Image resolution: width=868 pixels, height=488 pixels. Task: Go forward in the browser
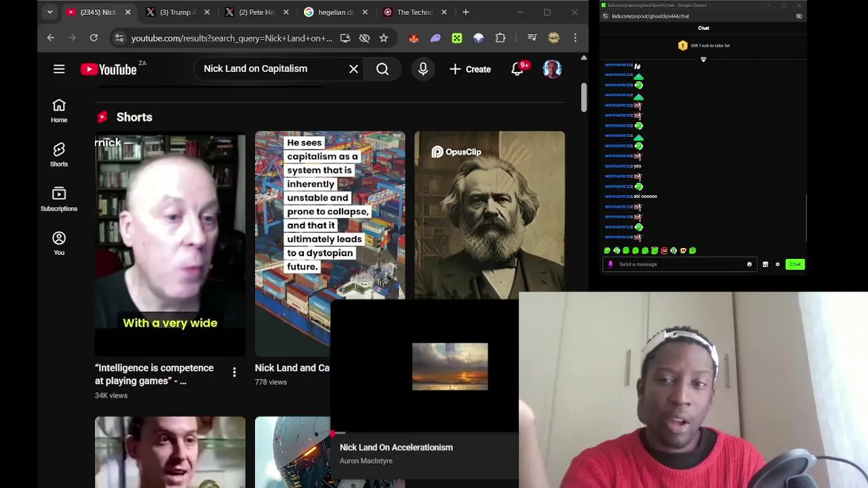click(x=72, y=38)
